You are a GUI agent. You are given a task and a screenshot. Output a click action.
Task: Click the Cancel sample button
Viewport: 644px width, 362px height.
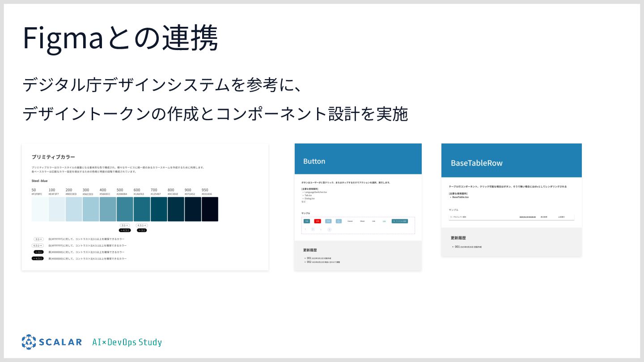[x=350, y=221]
